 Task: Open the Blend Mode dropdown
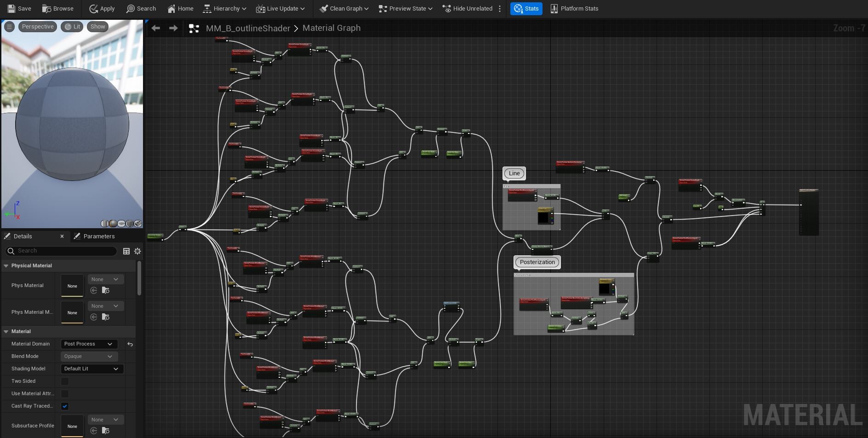89,356
